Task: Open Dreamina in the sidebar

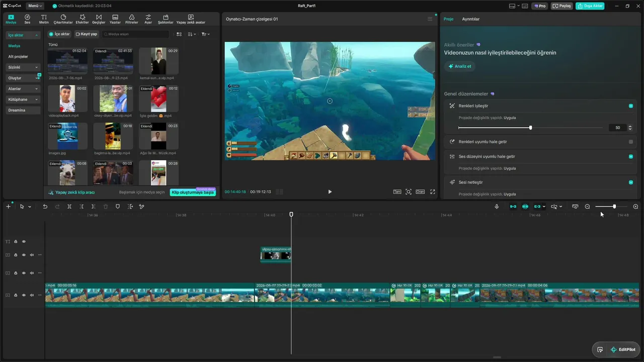Action: (x=23, y=110)
